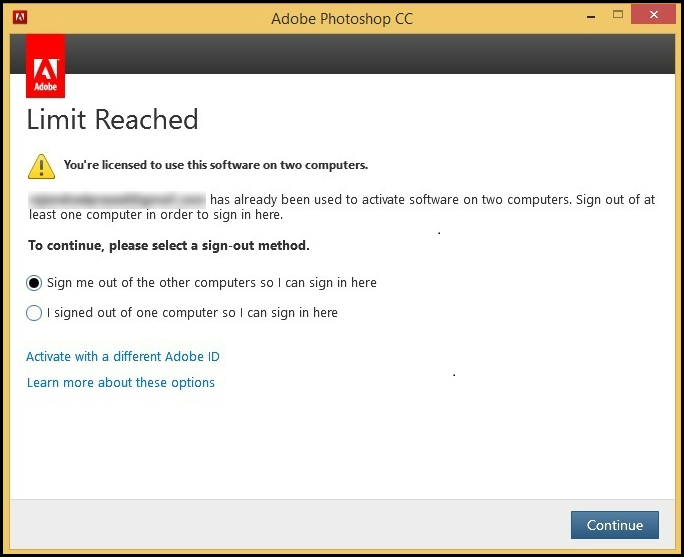The image size is (684, 557).
Task: Maximize the Adobe Photoshop CC window
Action: coord(617,15)
